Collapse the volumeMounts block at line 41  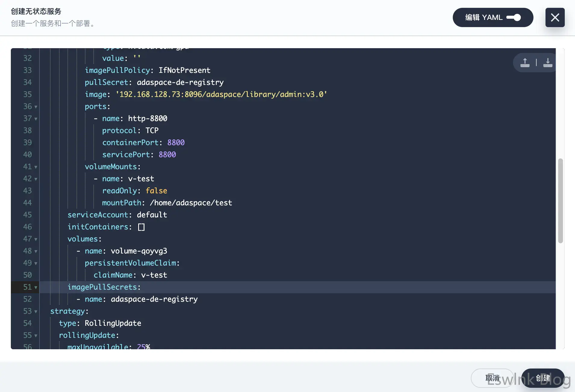(36, 167)
